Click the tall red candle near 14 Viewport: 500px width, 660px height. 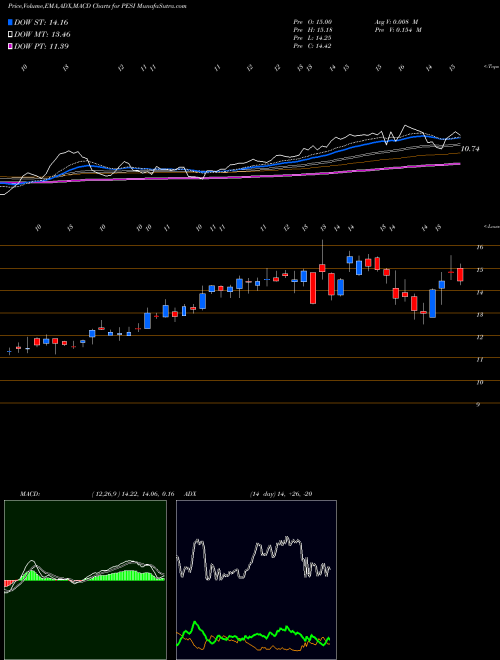[x=313, y=288]
